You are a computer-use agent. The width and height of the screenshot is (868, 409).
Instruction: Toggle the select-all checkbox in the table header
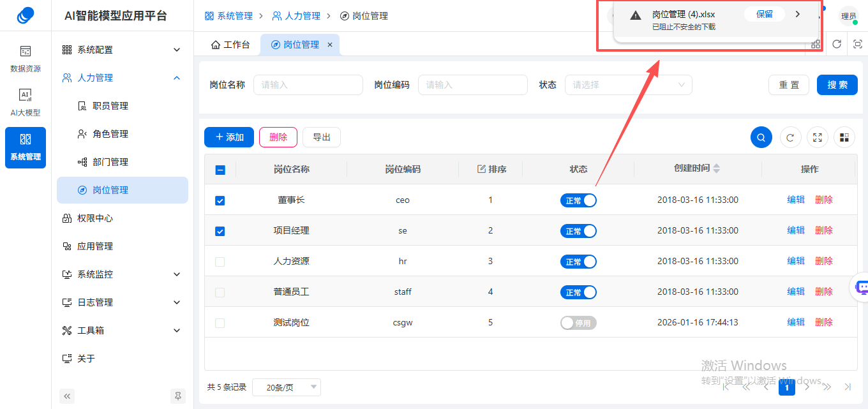pyautogui.click(x=220, y=170)
